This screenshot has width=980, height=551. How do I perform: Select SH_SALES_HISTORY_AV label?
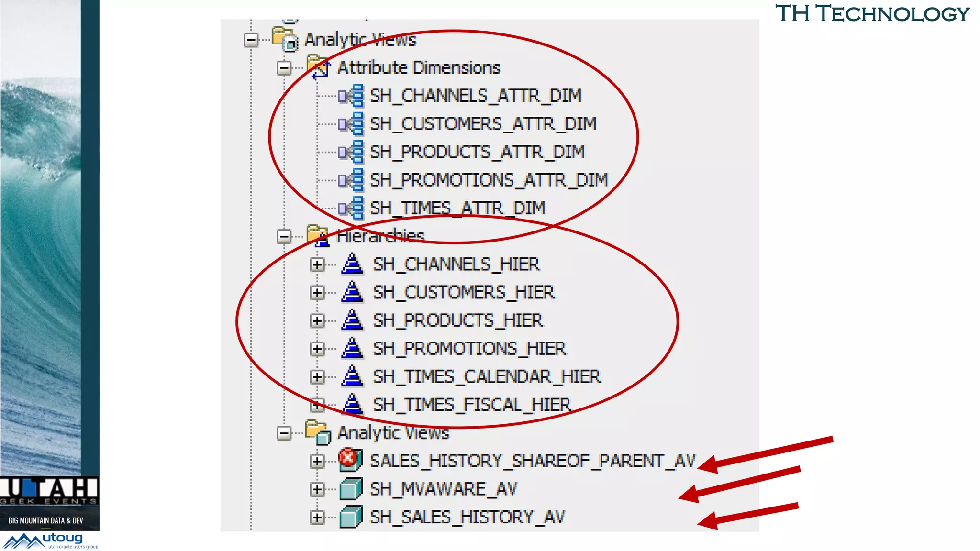(x=467, y=517)
